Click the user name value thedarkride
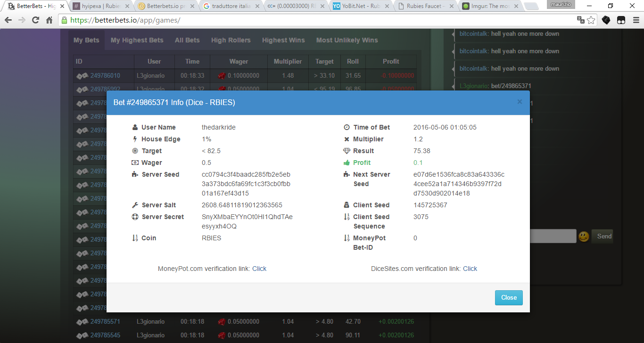This screenshot has width=644, height=343. point(219,127)
